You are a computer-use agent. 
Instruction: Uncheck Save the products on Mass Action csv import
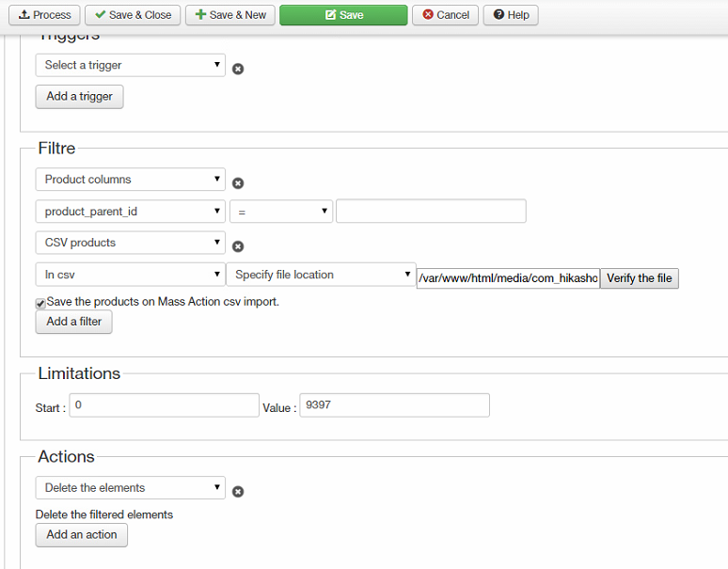coord(40,303)
